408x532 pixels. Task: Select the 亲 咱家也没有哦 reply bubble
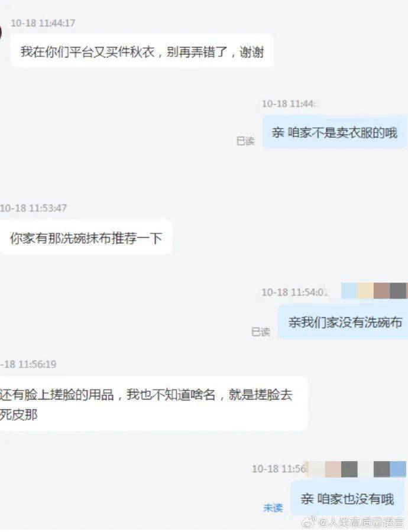[x=348, y=499]
